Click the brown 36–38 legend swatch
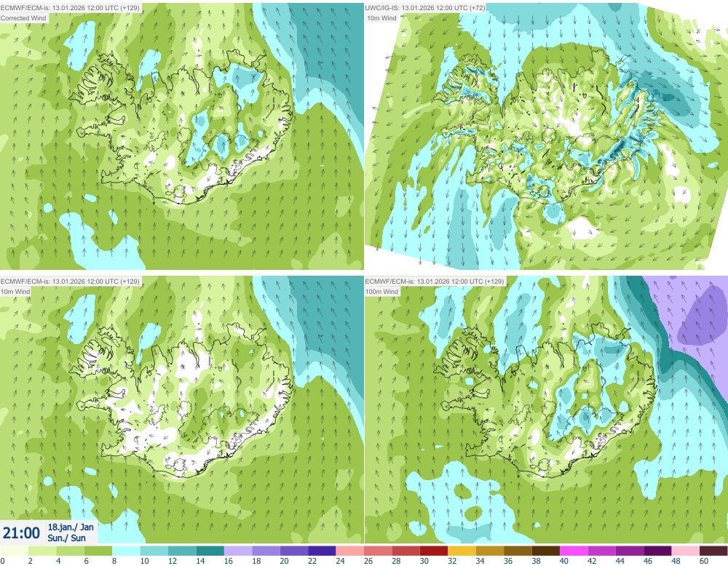 [x=518, y=551]
